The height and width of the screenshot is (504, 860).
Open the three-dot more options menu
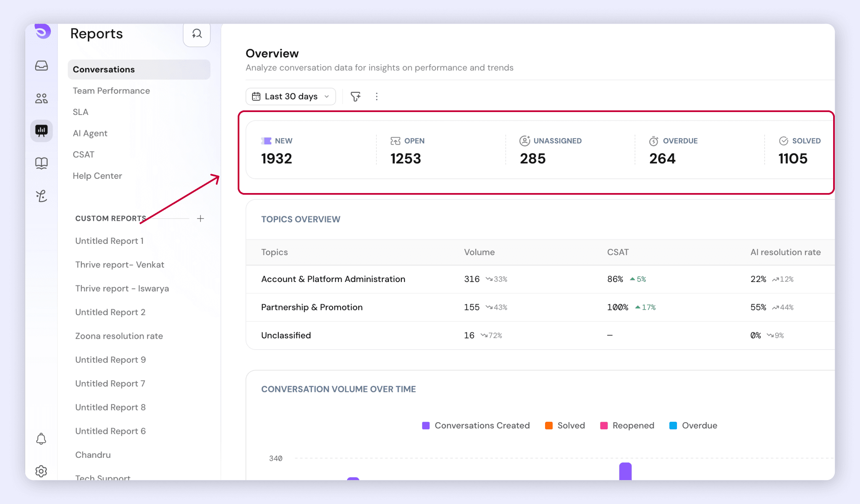click(377, 97)
